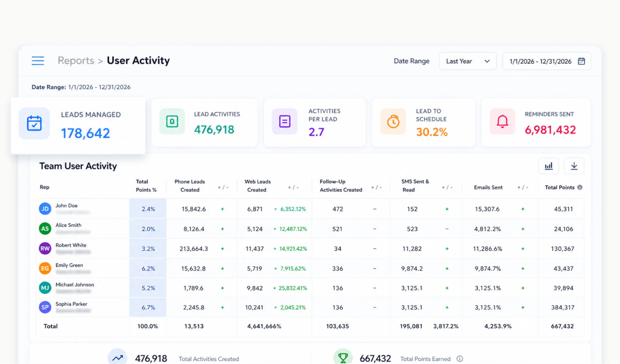620x364 pixels.
Task: Select the Leads Managed 178,642 card
Action: pos(78,125)
